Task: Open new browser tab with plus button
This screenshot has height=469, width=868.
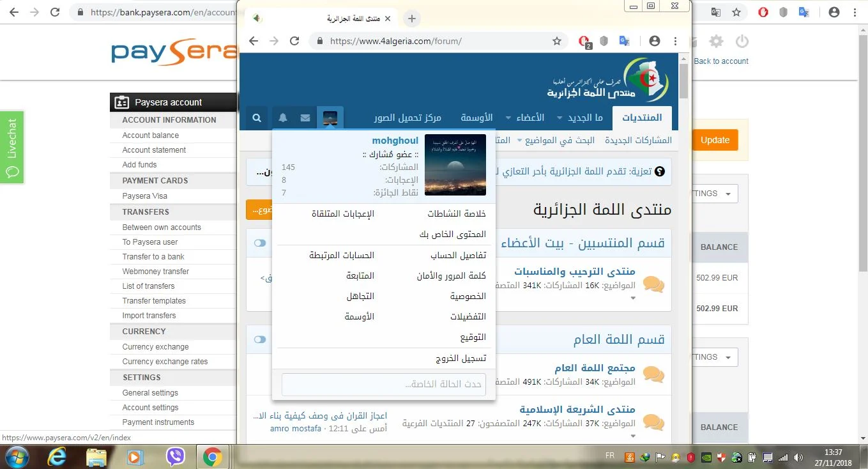Action: [412, 19]
